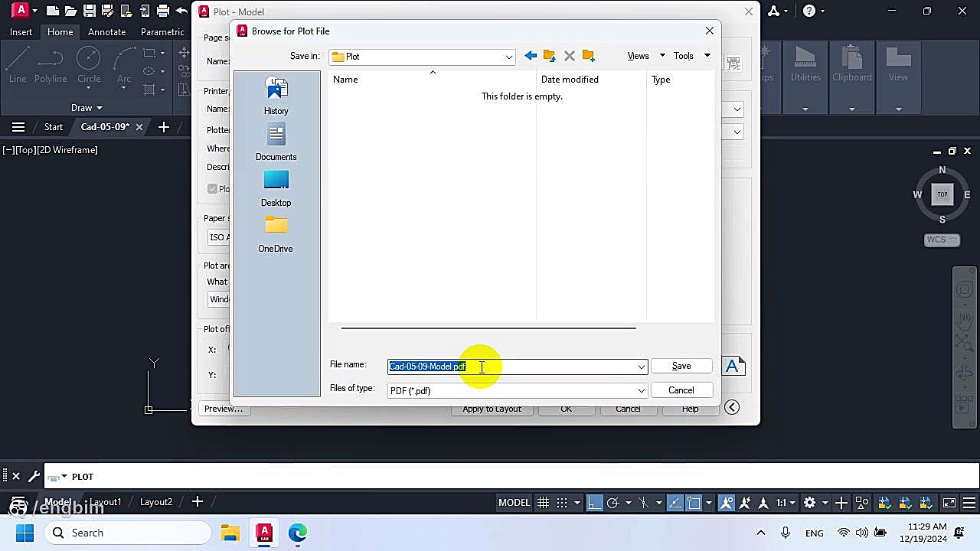
Task: Go up one folder level icon
Action: (550, 56)
